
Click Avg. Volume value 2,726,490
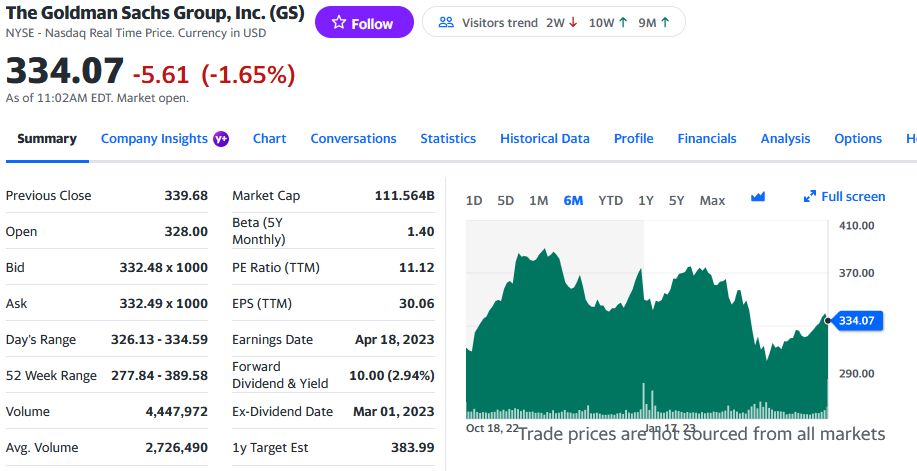tap(177, 448)
